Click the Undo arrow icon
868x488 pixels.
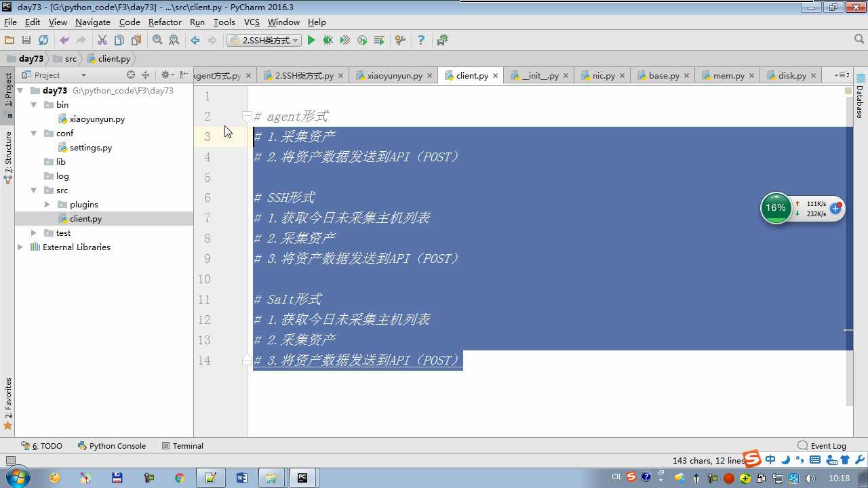point(64,41)
